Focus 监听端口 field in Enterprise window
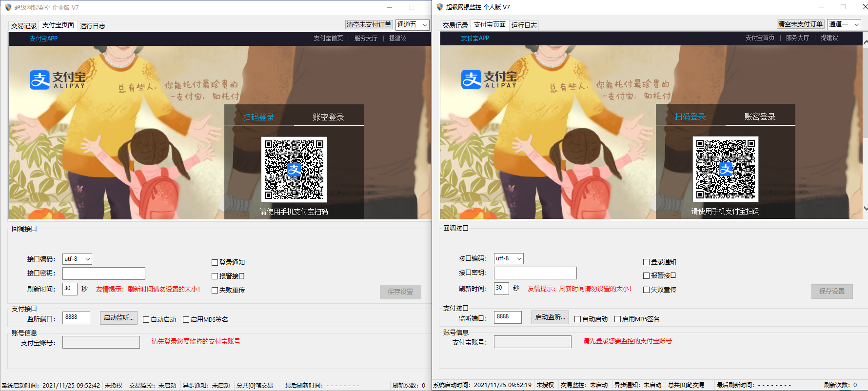The height and width of the screenshot is (391, 868). click(x=76, y=318)
